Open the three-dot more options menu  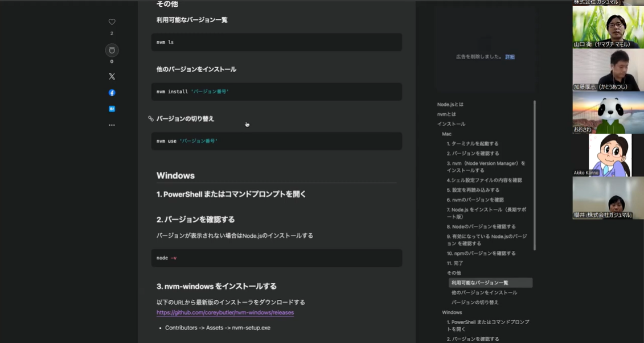point(112,125)
